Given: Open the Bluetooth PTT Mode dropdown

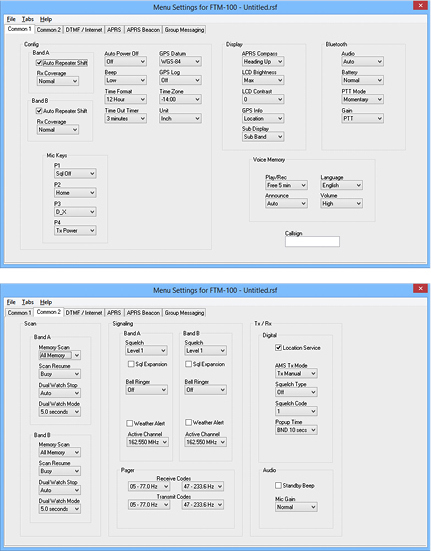Looking at the screenshot, I should coord(363,99).
